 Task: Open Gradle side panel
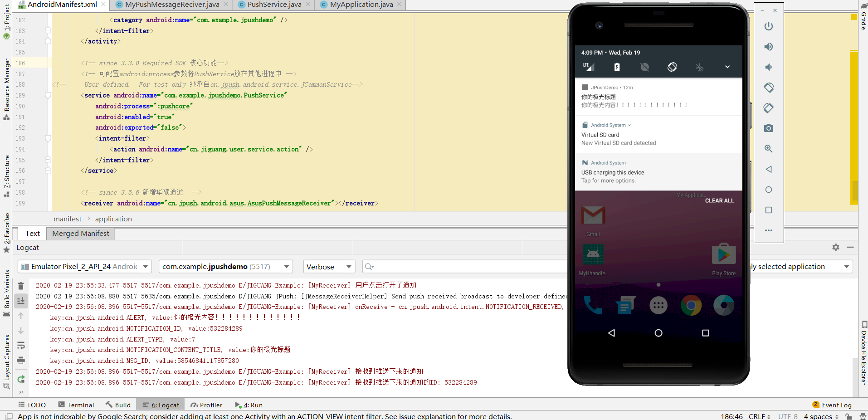coord(863,16)
